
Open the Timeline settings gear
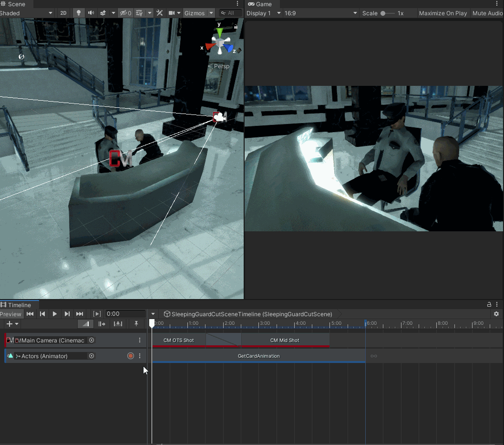coord(496,314)
